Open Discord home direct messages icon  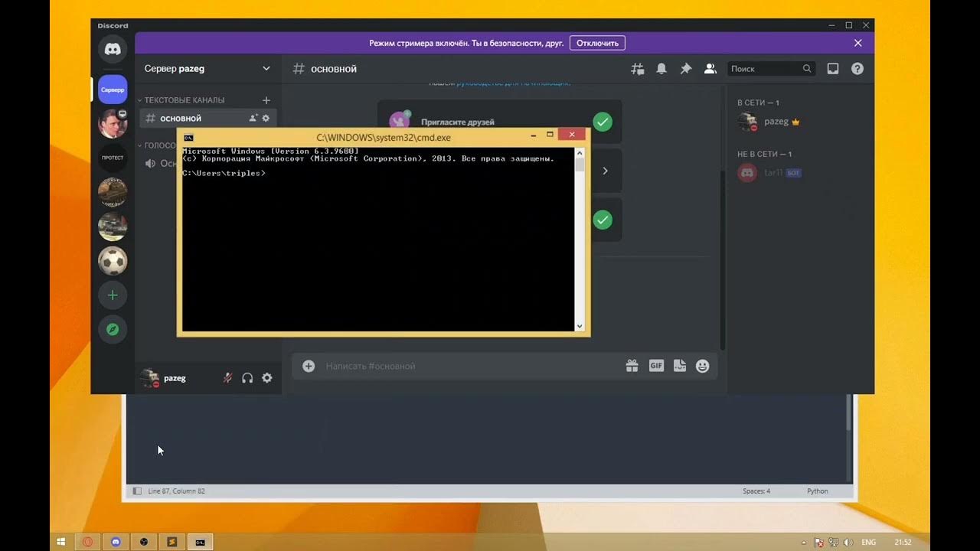[x=113, y=49]
